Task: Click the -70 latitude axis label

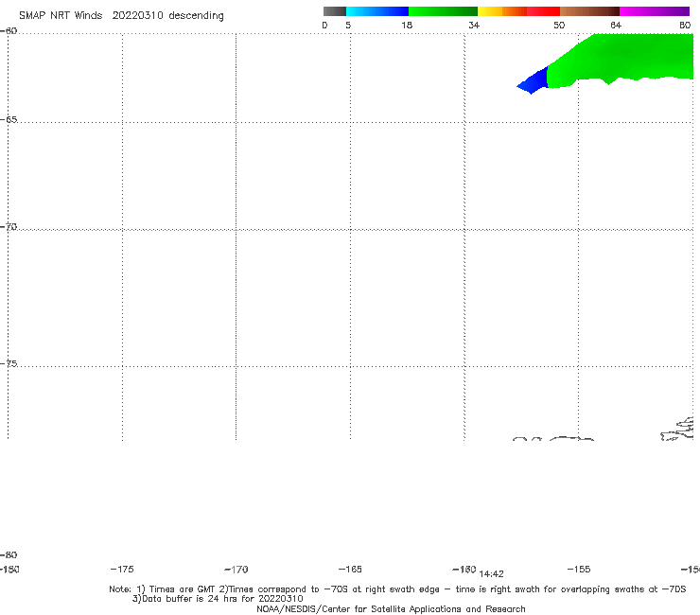Action: click(x=9, y=227)
